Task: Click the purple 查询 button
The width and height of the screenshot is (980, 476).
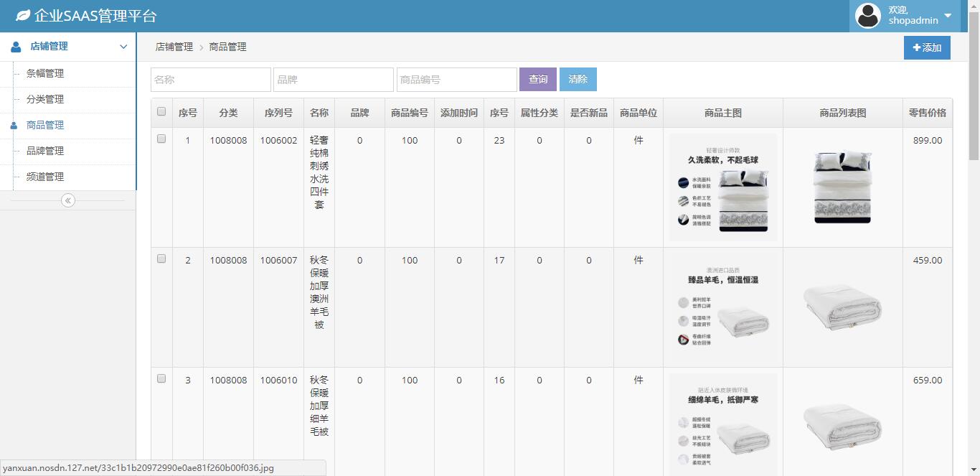Action: tap(538, 79)
